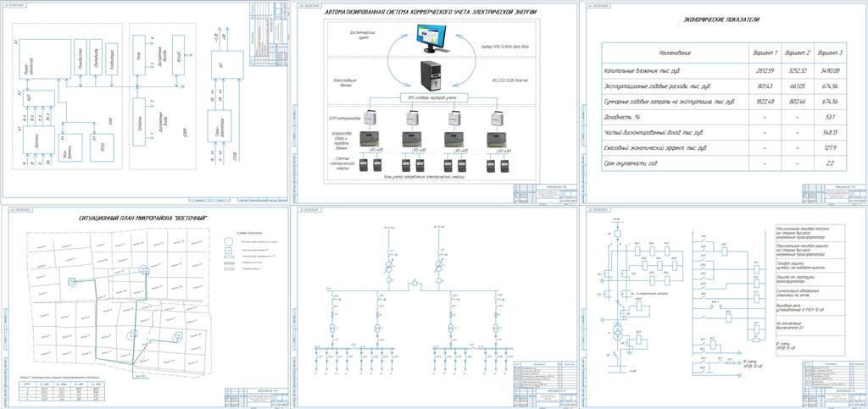Click the 'Трансформатор' block in the structural diagram
Image resolution: width=868 pixels, height=409 pixels.
[220, 126]
